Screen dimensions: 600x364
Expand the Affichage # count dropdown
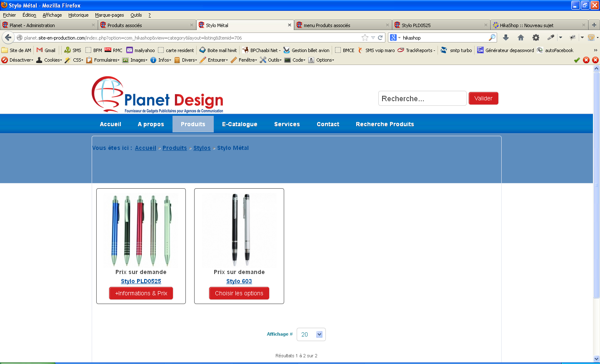point(311,334)
